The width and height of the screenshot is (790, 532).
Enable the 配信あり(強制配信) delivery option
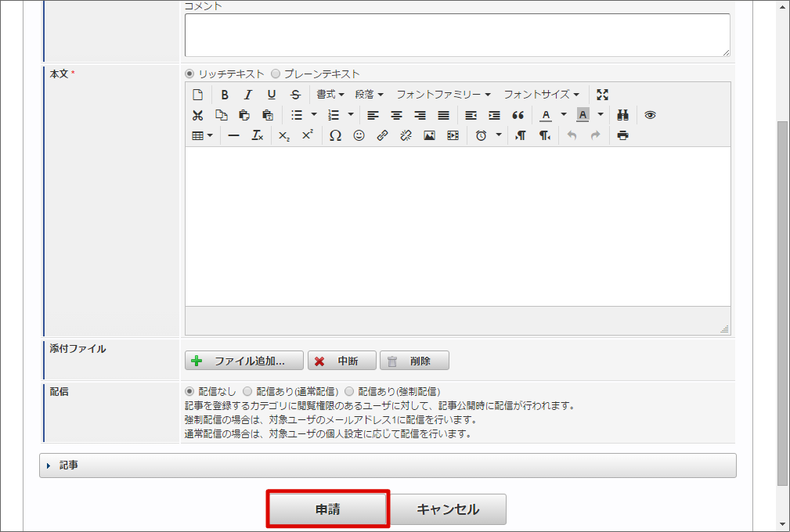tap(349, 391)
